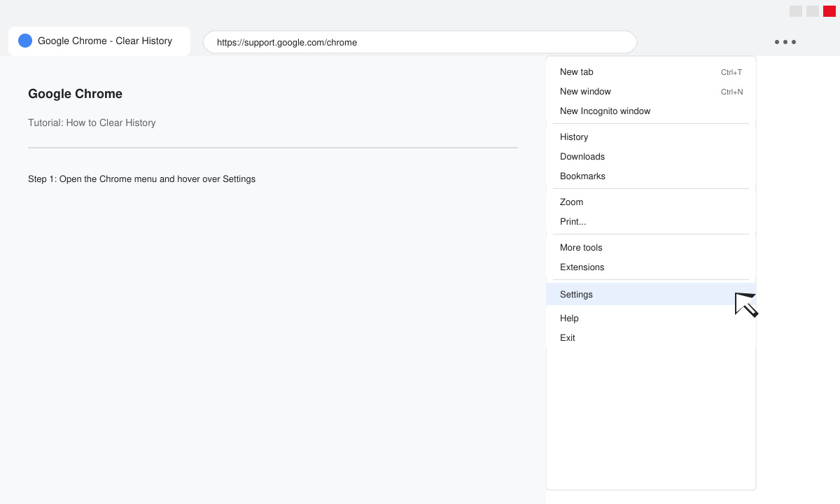
Task: Choose New tab from the menu
Action: [651, 72]
